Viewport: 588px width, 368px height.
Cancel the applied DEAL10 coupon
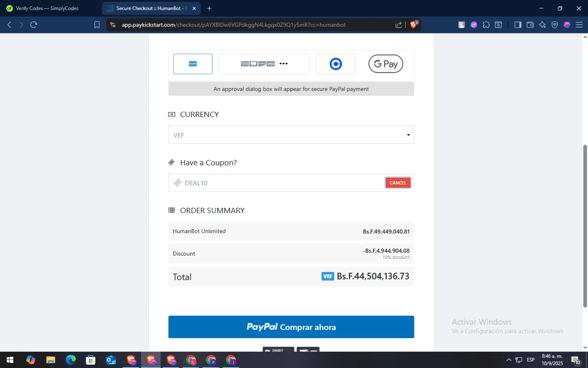pos(398,183)
